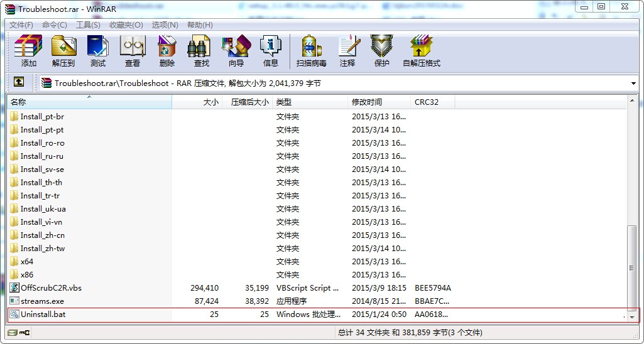This screenshot has width=644, height=344.
Task: Click the status bar total files text
Action: click(410, 332)
